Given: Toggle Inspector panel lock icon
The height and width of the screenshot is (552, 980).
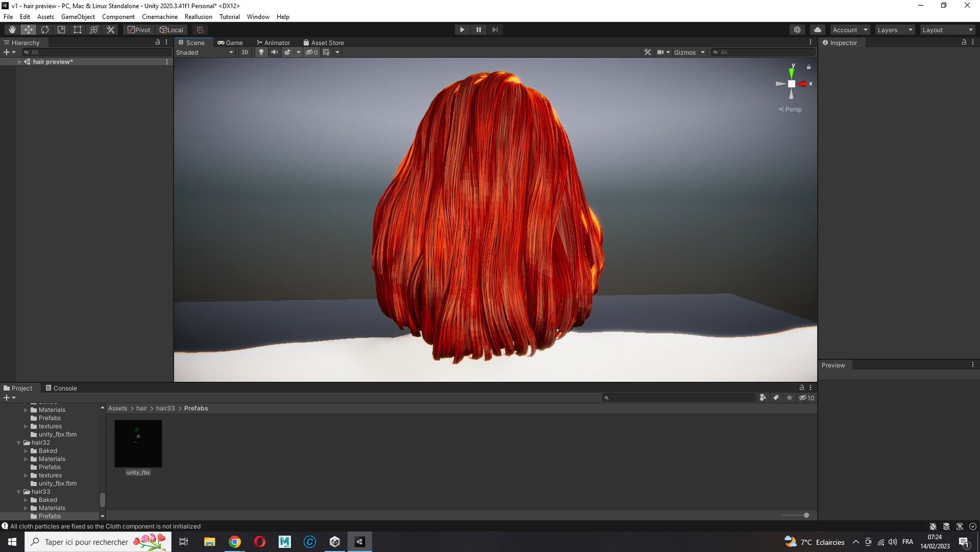Looking at the screenshot, I should point(964,42).
